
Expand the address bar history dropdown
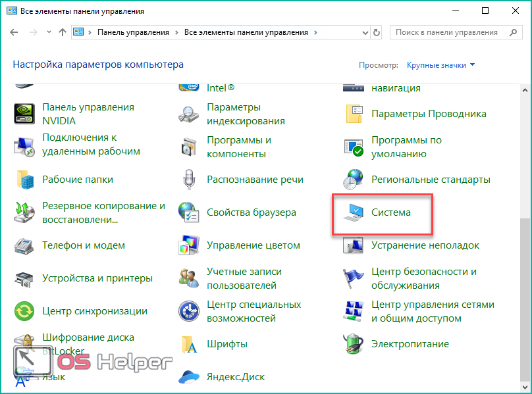pyautogui.click(x=365, y=32)
